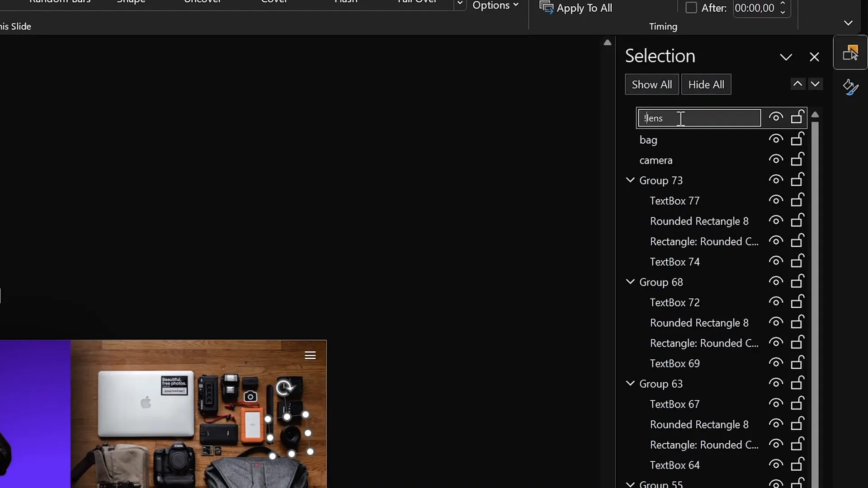
Task: Open the Format Background pane icon
Action: [849, 87]
